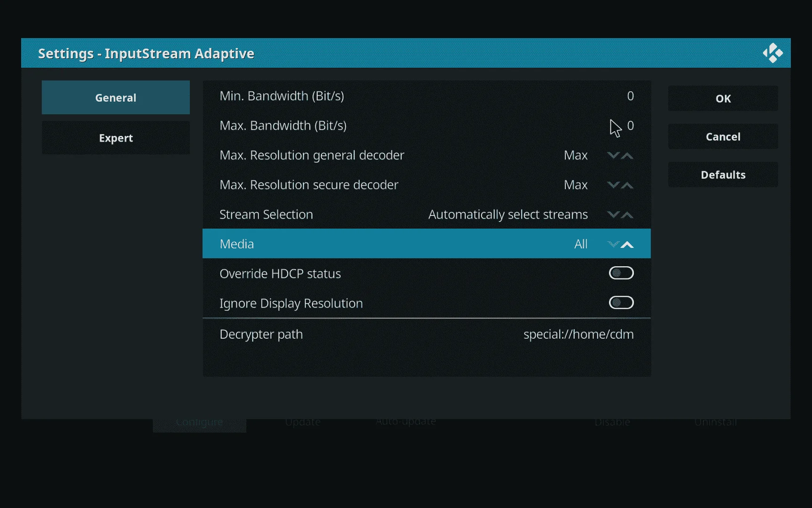Click 'Automatically select streams' value

coord(508,214)
